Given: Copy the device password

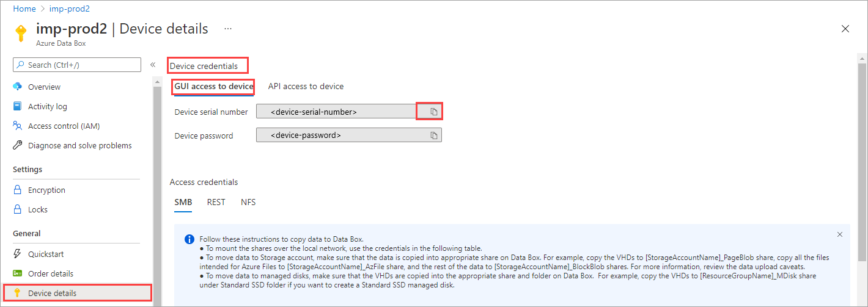Looking at the screenshot, I should [433, 135].
